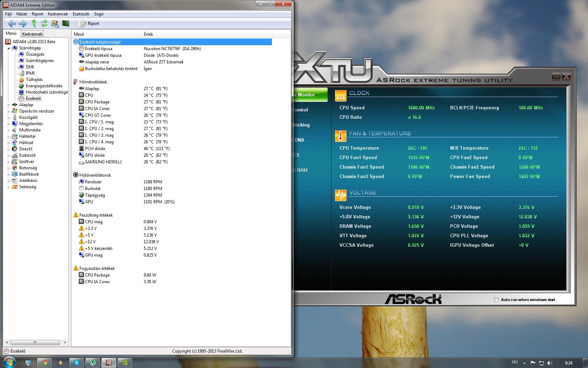Screen dimensions: 588x368
Task: Expand the Megjelenítés tree node
Action: click(x=9, y=124)
